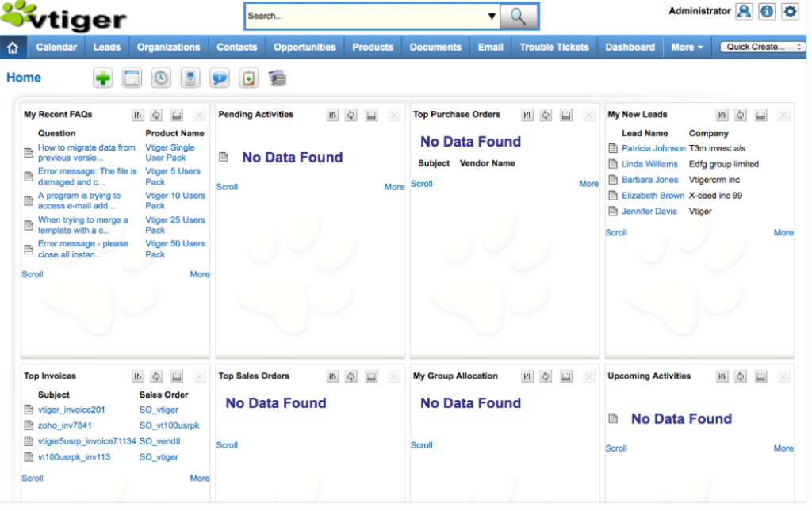This screenshot has height=511, width=812.
Task: Refresh the My Recent FAQs widget
Action: (x=156, y=115)
